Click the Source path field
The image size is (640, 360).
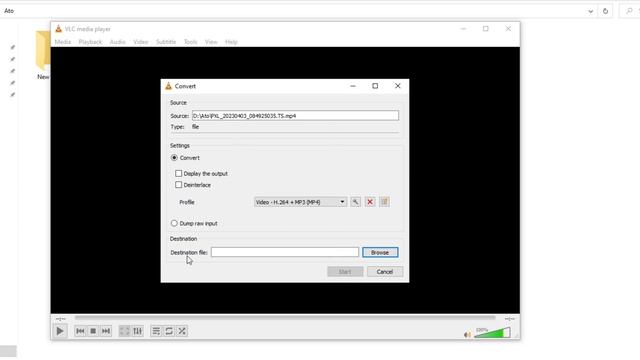click(296, 116)
